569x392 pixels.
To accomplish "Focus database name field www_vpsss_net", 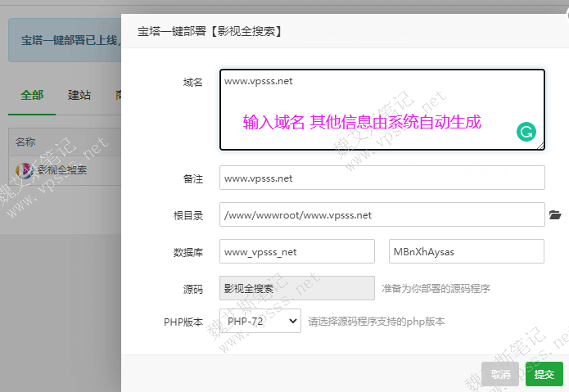I will [297, 251].
